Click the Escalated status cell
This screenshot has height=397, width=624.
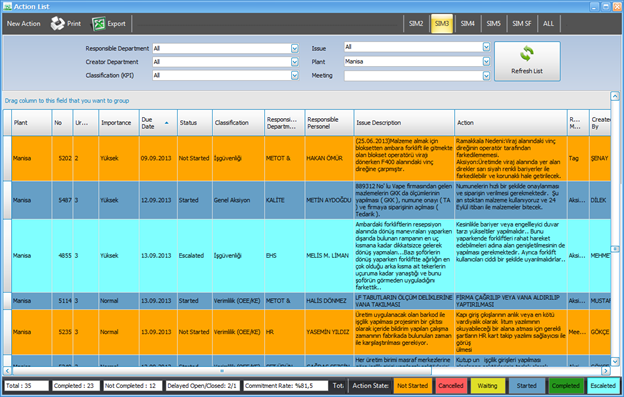click(x=195, y=255)
